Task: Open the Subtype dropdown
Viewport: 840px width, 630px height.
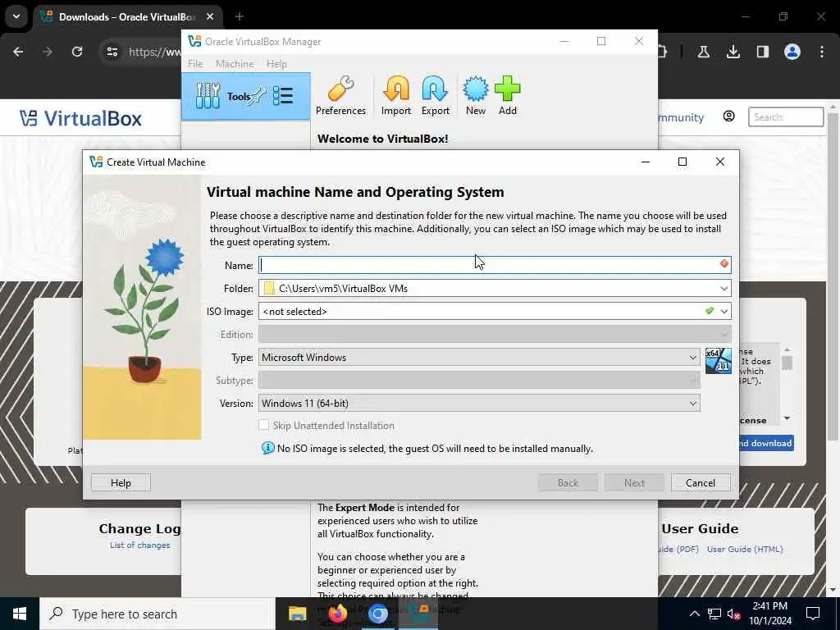Action: click(479, 381)
